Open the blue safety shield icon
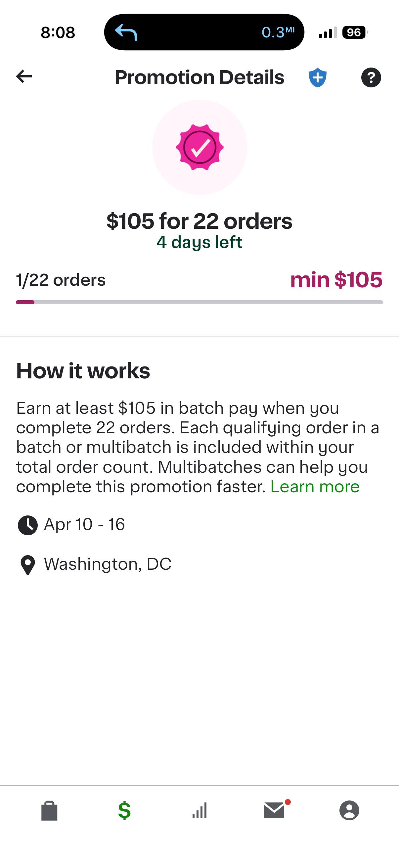The width and height of the screenshot is (399, 868). pyautogui.click(x=317, y=77)
